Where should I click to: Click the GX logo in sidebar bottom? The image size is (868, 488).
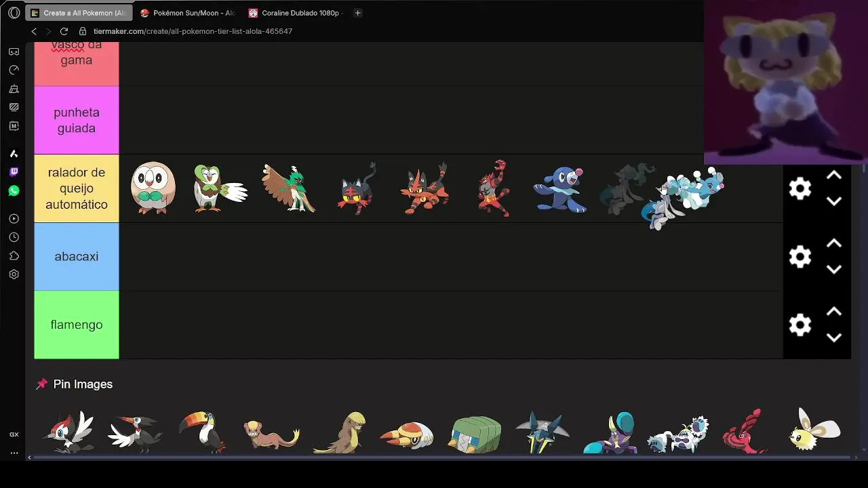click(14, 434)
